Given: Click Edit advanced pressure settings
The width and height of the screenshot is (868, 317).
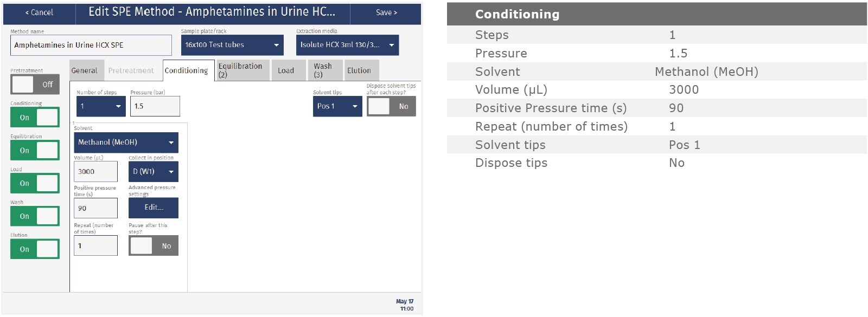Looking at the screenshot, I should click(154, 208).
